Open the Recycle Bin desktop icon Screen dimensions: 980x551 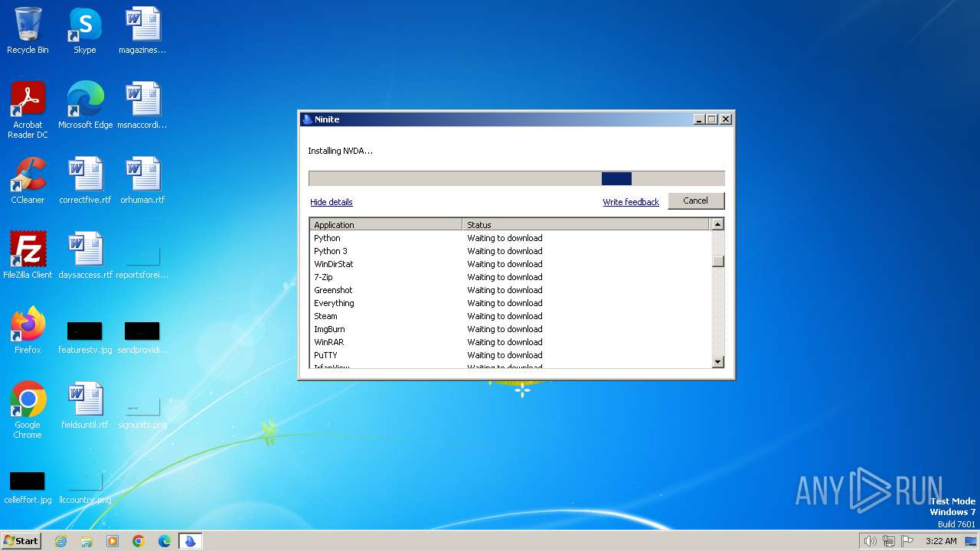28,31
